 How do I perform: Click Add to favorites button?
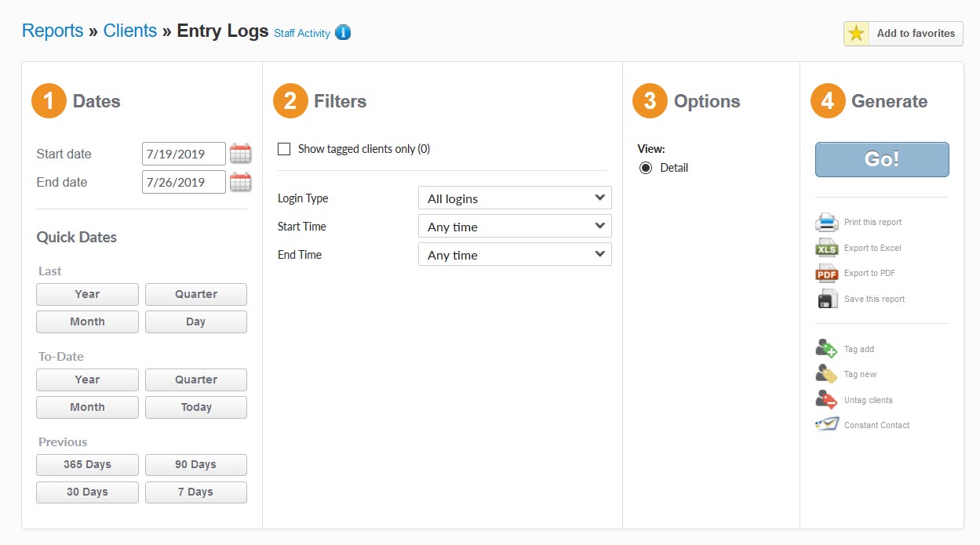pos(903,34)
